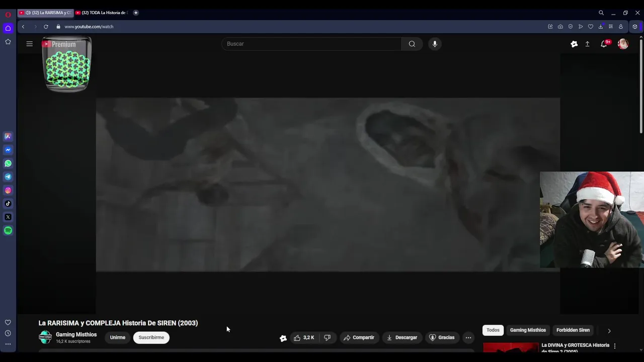Like the video with 3,2 K likes
This screenshot has width=644, height=362.
[304, 337]
